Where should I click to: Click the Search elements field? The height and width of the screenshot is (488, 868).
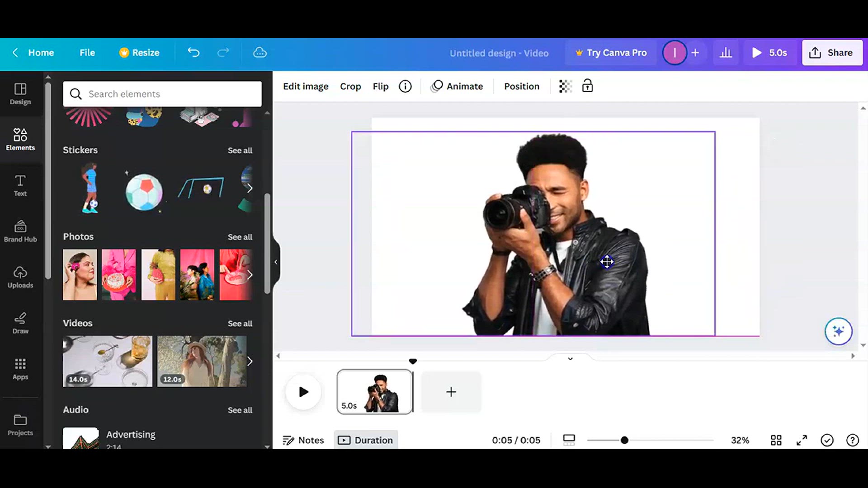(x=162, y=94)
